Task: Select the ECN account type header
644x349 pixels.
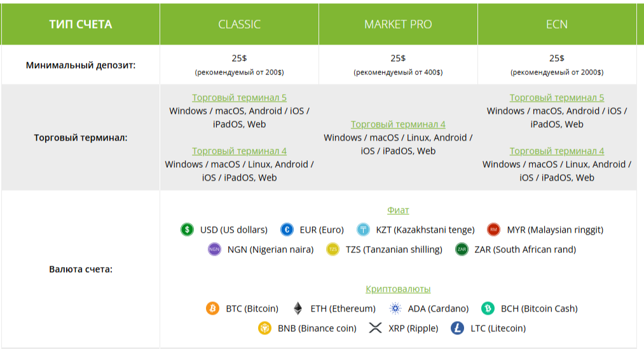Action: pos(557,24)
